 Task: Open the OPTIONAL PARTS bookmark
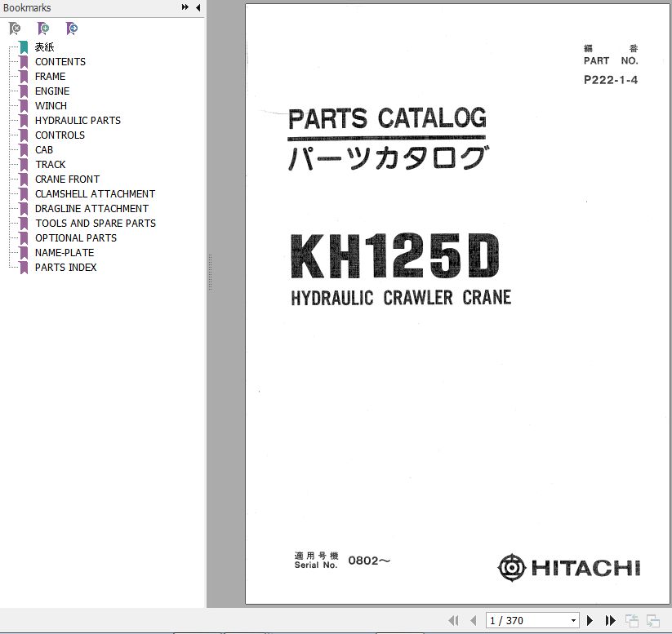coord(76,237)
